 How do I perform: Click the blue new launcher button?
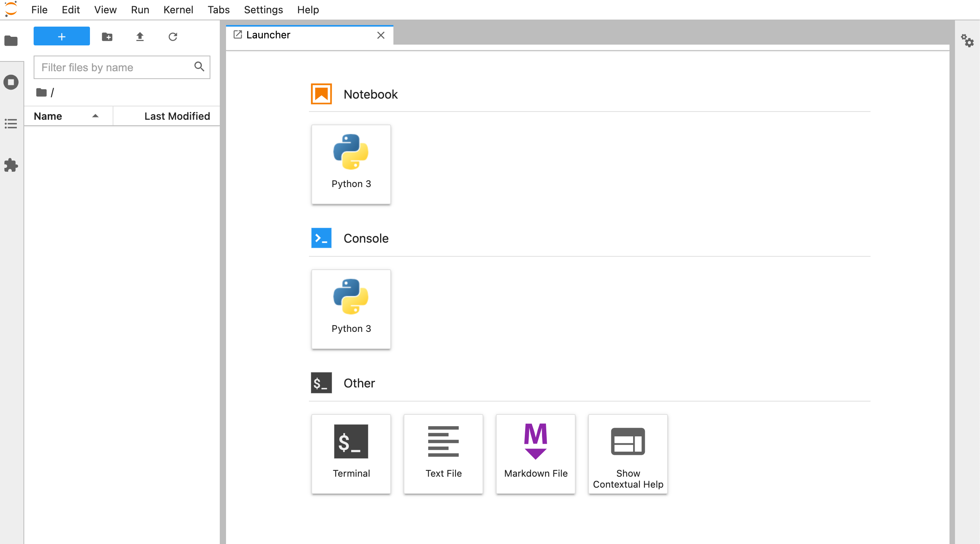(62, 36)
